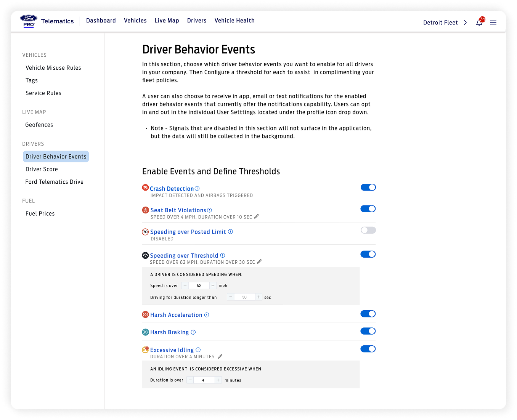Open Driver Score in sidebar
Viewport: 517px width, 420px height.
point(42,169)
